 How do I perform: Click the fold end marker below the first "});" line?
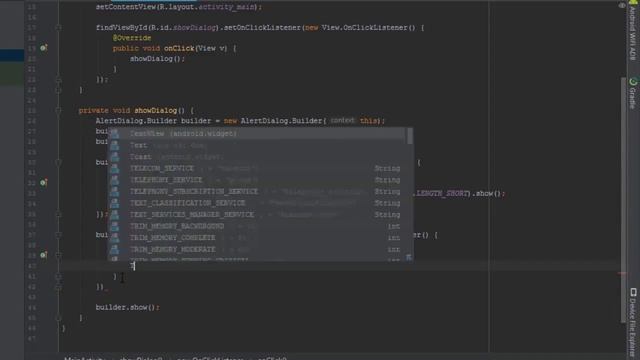point(58,90)
